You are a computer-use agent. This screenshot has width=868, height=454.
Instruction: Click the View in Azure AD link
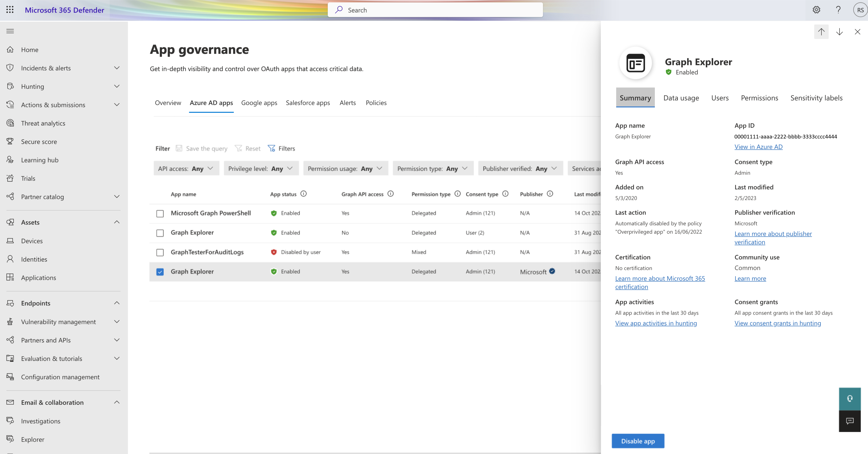pos(758,146)
